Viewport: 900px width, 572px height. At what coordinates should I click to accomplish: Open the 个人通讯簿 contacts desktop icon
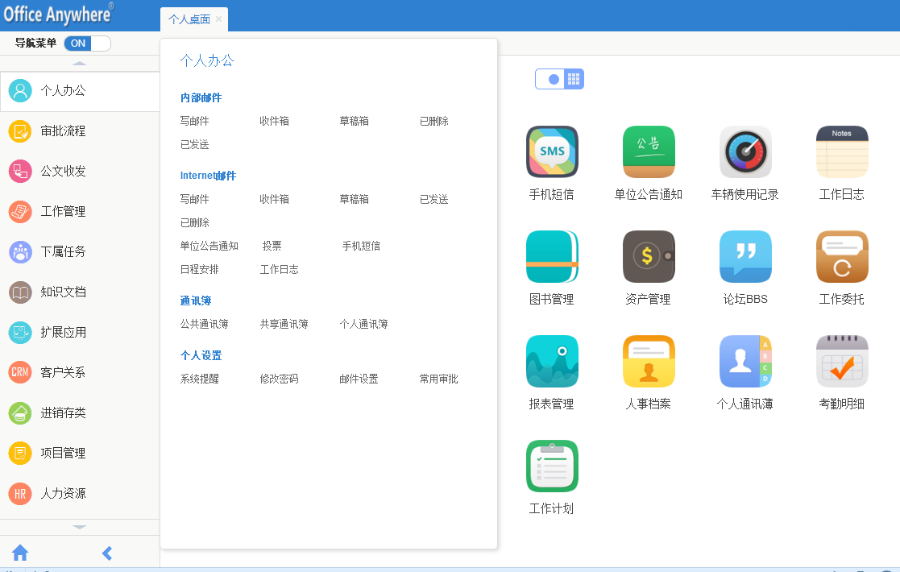[745, 361]
